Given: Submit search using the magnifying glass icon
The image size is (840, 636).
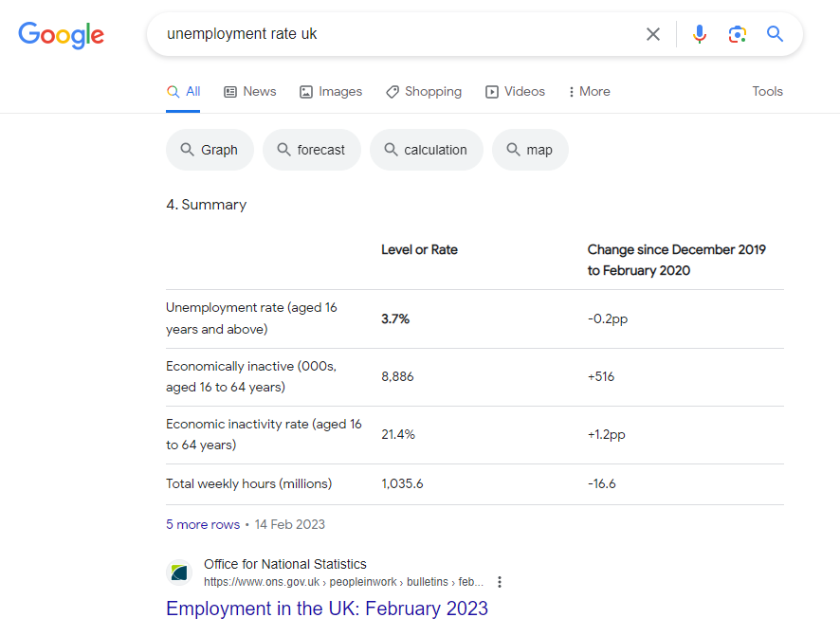Looking at the screenshot, I should pos(775,34).
